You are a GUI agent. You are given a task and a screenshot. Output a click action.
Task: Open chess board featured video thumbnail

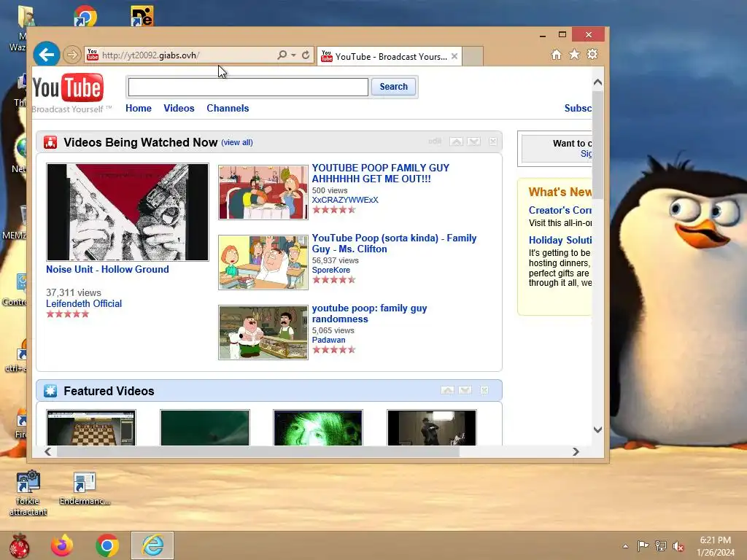(91, 427)
